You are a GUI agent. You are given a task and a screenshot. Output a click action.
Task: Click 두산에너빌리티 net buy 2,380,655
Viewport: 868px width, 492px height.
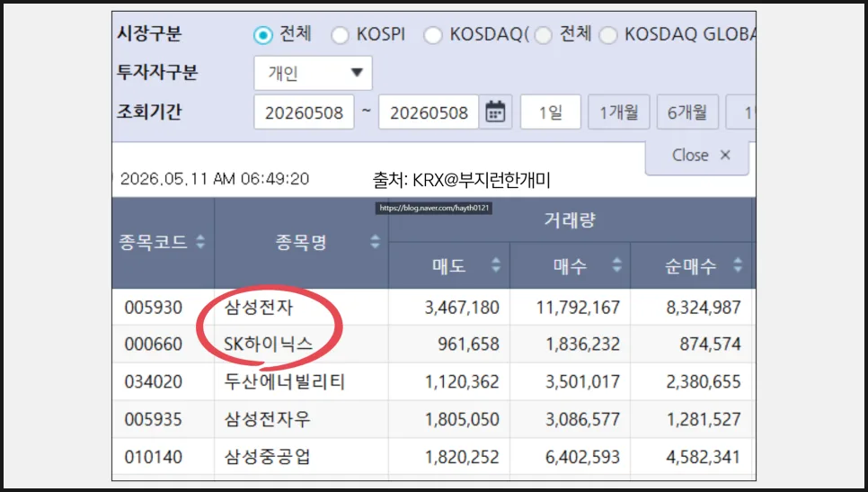(x=703, y=381)
